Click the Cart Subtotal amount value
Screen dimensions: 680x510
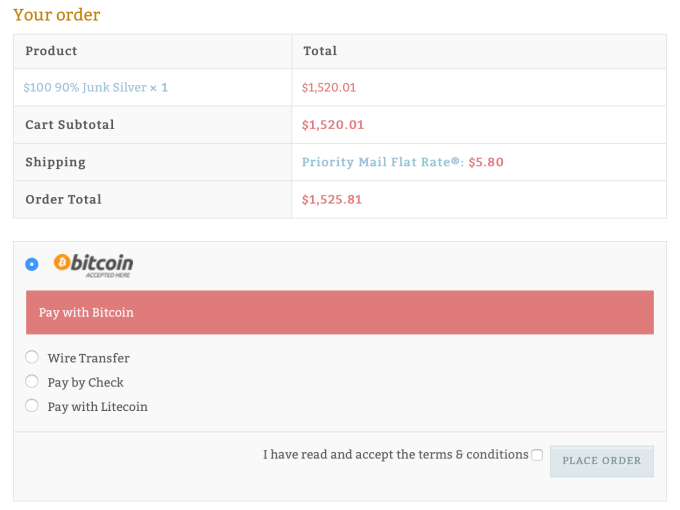[333, 125]
